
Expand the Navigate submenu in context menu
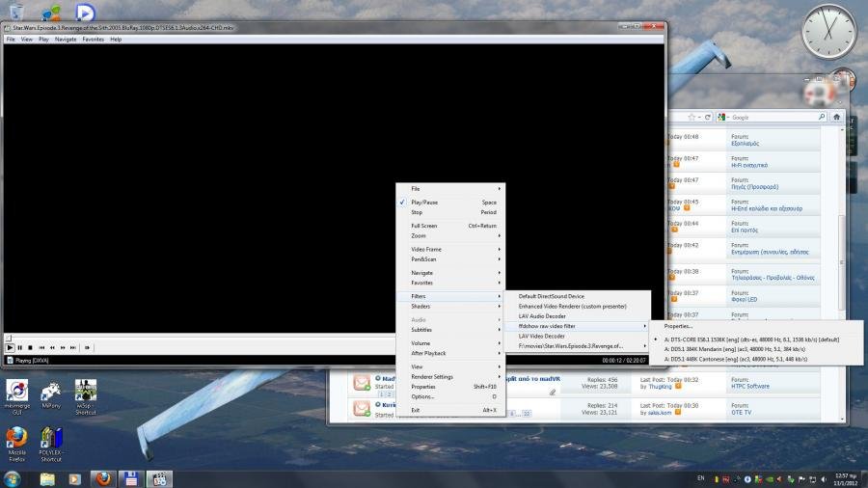pyautogui.click(x=450, y=273)
